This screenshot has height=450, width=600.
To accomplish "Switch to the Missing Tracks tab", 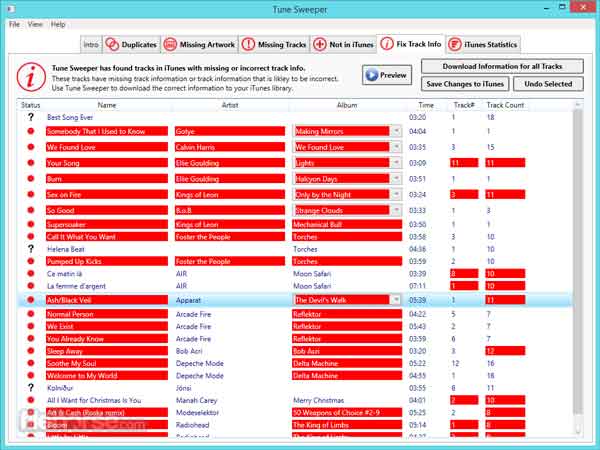I will (x=274, y=44).
